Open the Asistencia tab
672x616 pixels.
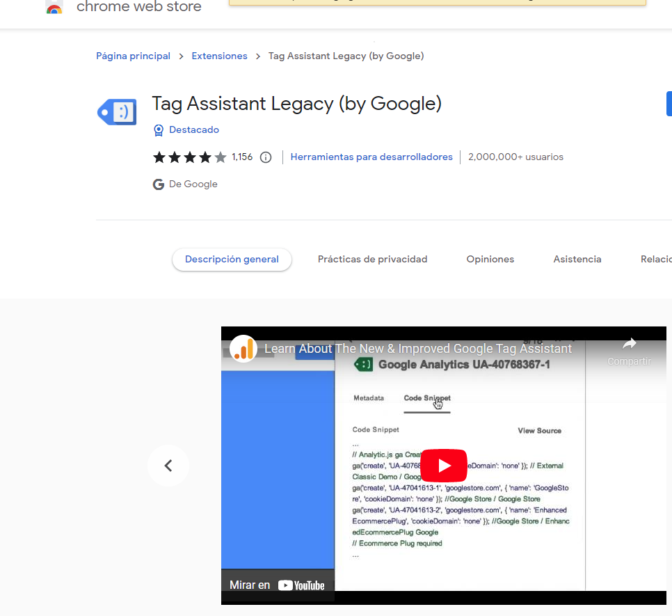[x=577, y=260]
